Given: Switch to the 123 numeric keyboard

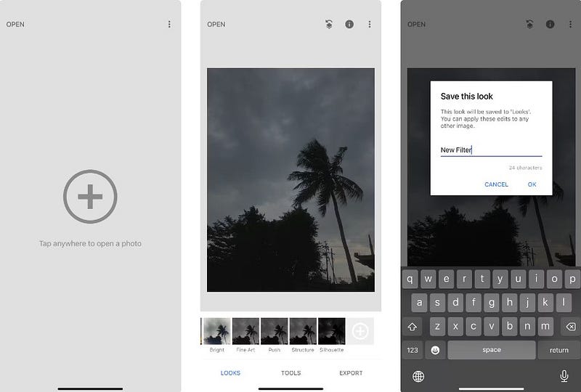Looking at the screenshot, I should [x=412, y=350].
